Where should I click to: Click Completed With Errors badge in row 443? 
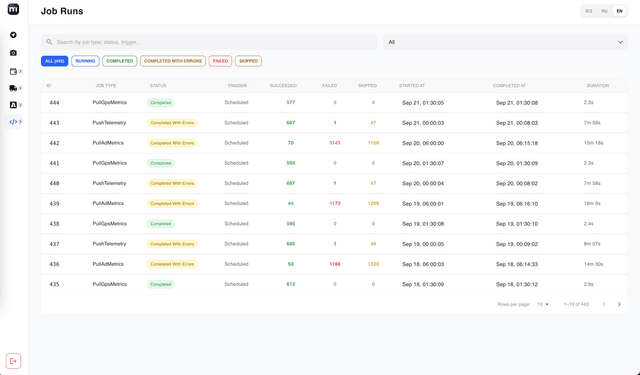[172, 123]
